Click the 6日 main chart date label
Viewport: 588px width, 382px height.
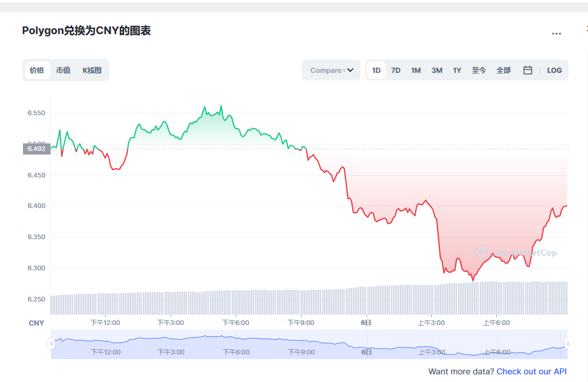tap(366, 323)
